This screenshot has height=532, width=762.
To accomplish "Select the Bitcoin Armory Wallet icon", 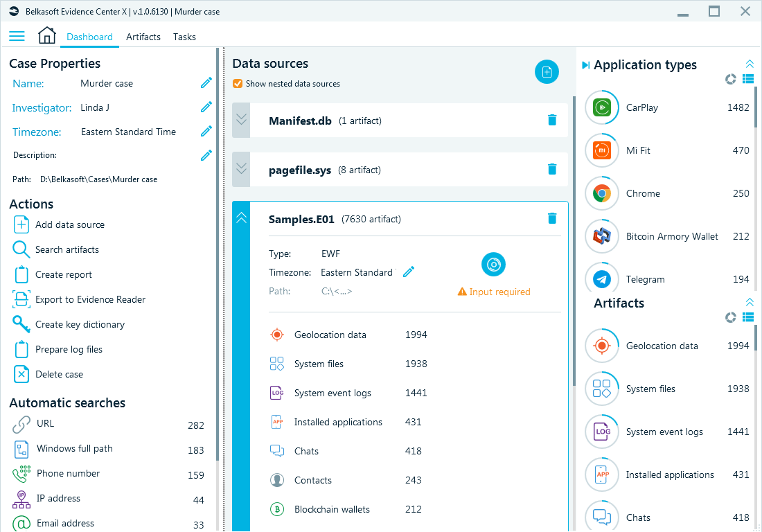I will [x=601, y=237].
